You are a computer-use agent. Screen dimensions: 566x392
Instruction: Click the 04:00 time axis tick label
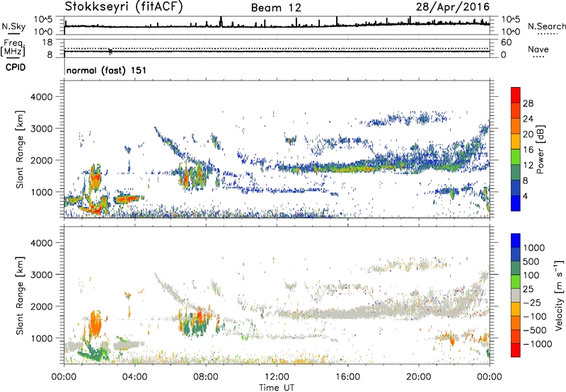point(134,377)
